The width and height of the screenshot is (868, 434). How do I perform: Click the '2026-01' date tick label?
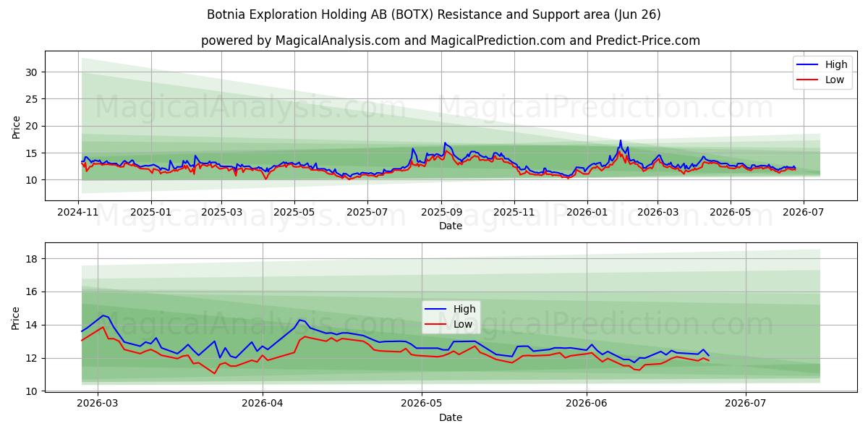587,213
